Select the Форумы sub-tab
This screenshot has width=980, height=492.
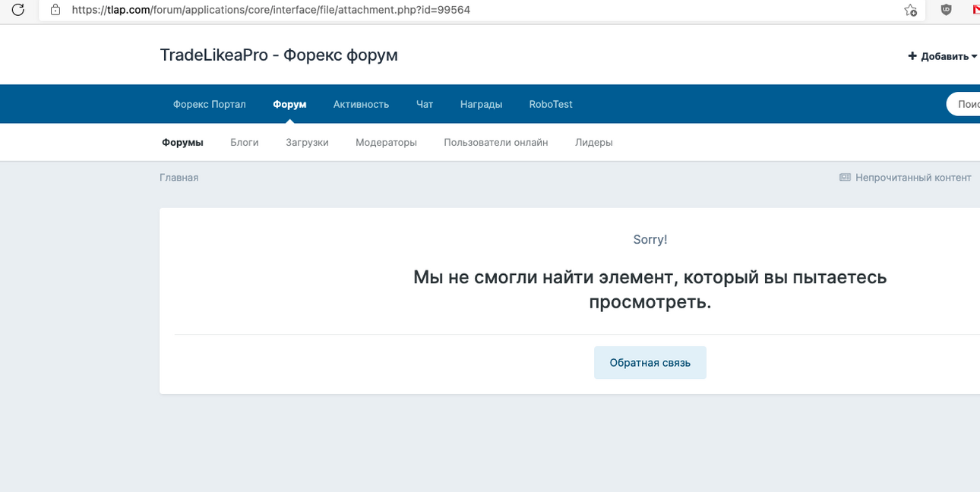point(182,142)
